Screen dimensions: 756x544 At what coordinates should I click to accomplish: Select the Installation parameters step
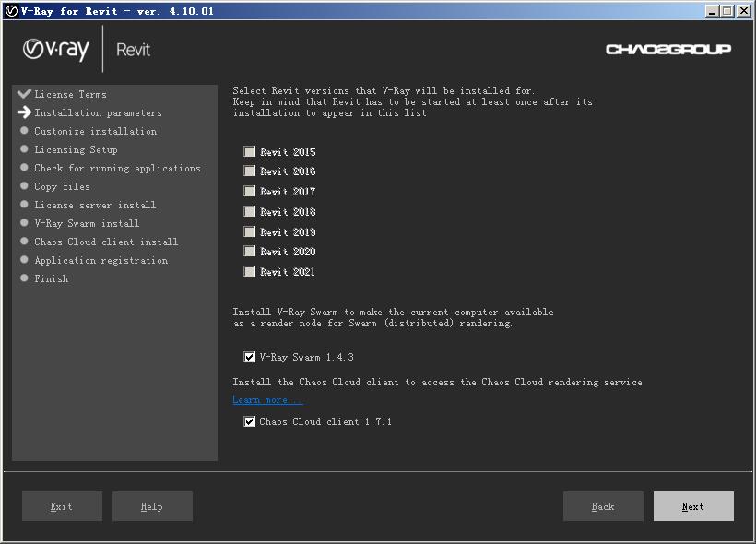pos(98,112)
